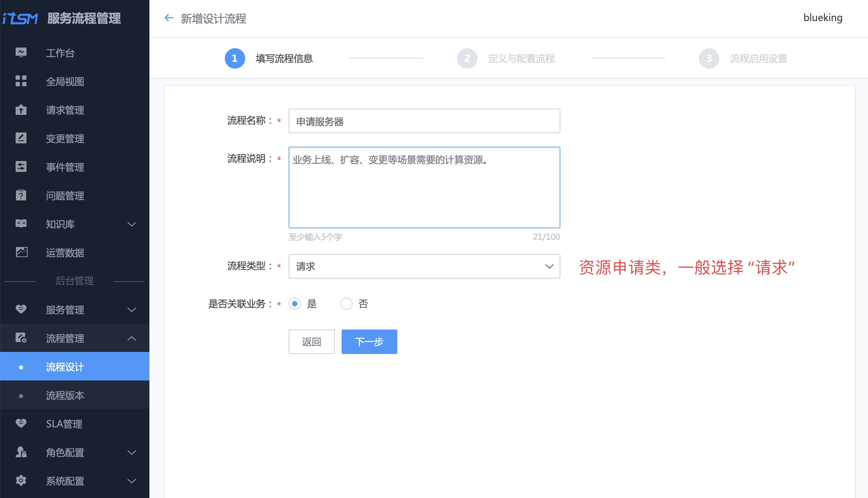
Task: Open the 流程类型 dropdown showing 请求
Action: 424,266
